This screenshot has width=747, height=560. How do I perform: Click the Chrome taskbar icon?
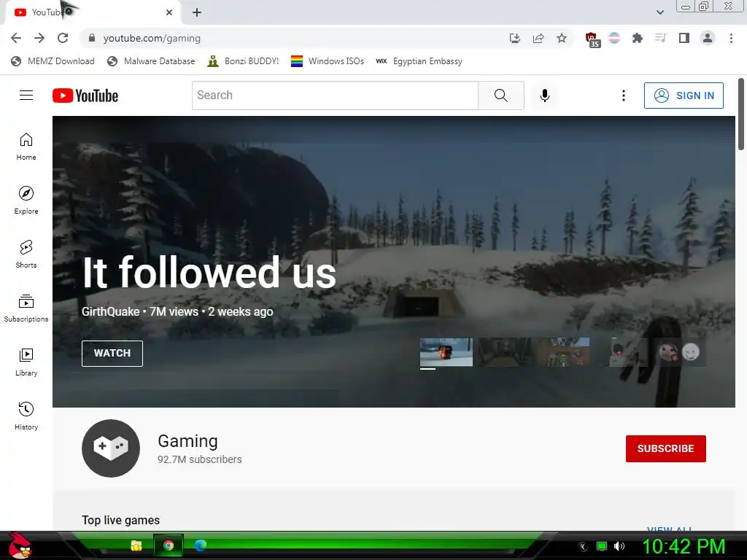click(169, 545)
